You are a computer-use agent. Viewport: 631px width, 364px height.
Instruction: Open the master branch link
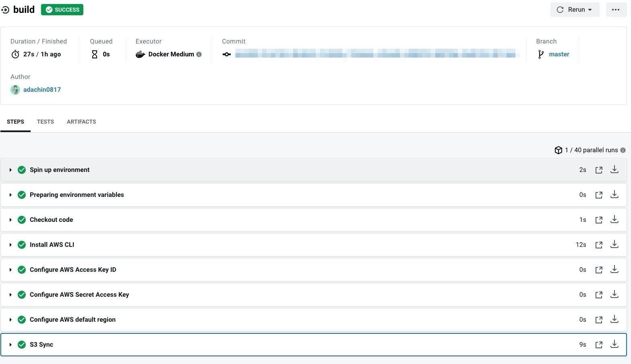pyautogui.click(x=559, y=54)
